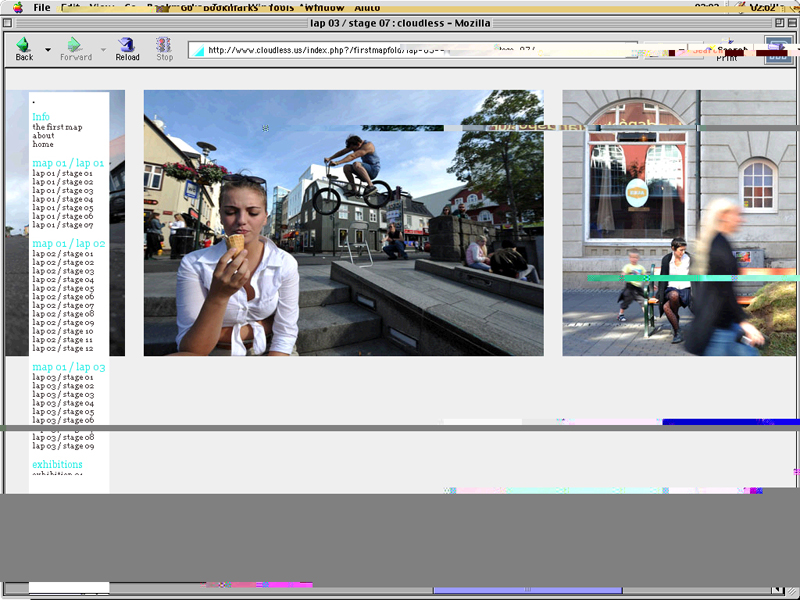Open the Apple menu
The height and width of the screenshot is (600, 800).
click(18, 7)
